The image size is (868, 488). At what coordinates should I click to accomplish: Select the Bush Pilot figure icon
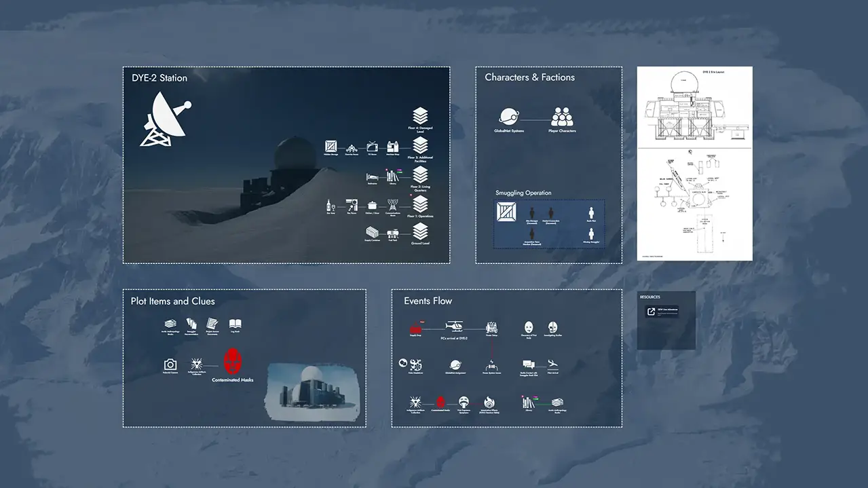tap(591, 213)
